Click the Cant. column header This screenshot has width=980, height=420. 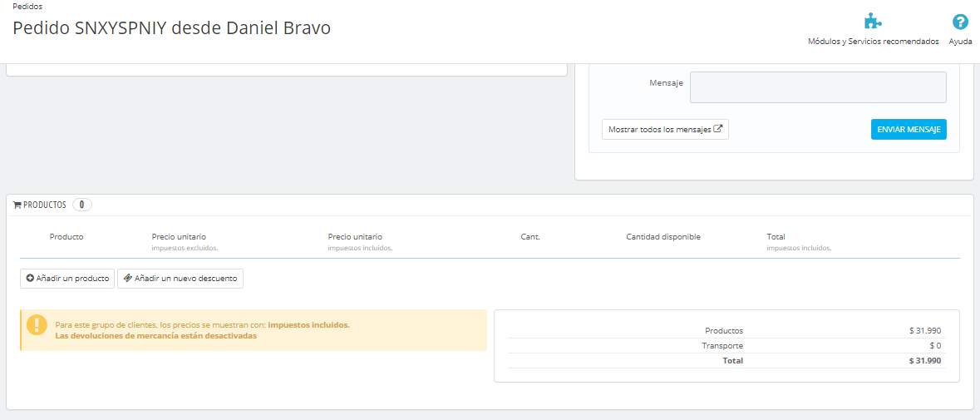[530, 237]
